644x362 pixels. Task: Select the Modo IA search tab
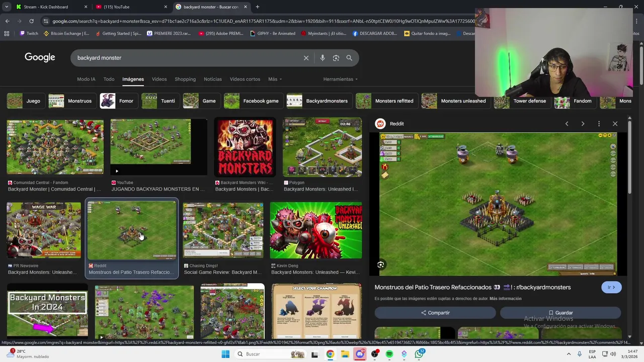point(86,79)
